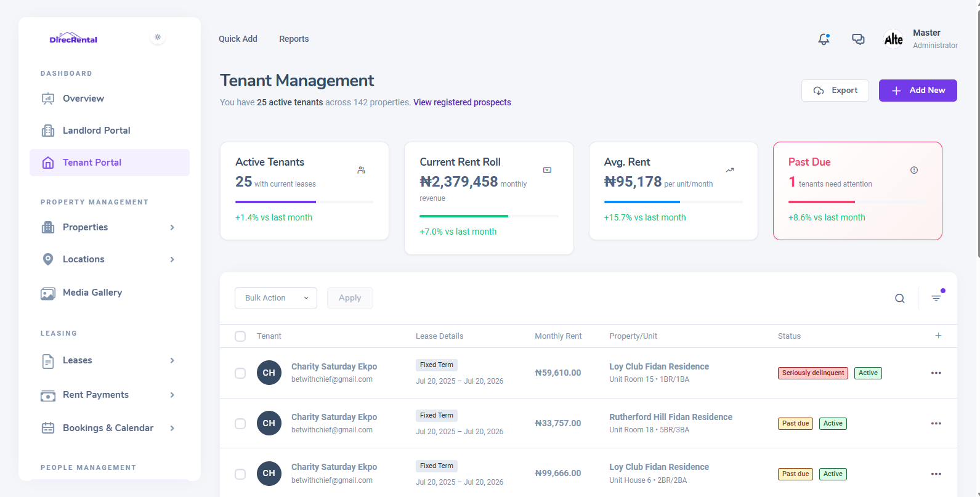Image resolution: width=980 pixels, height=497 pixels.
Task: Go to Landlord Portal in sidebar
Action: click(96, 131)
